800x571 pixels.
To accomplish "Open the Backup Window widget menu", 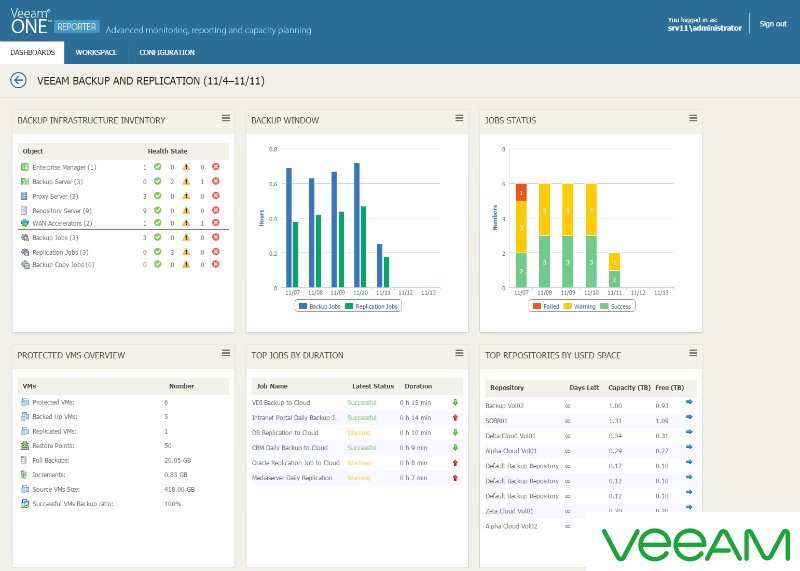I will tap(459, 118).
